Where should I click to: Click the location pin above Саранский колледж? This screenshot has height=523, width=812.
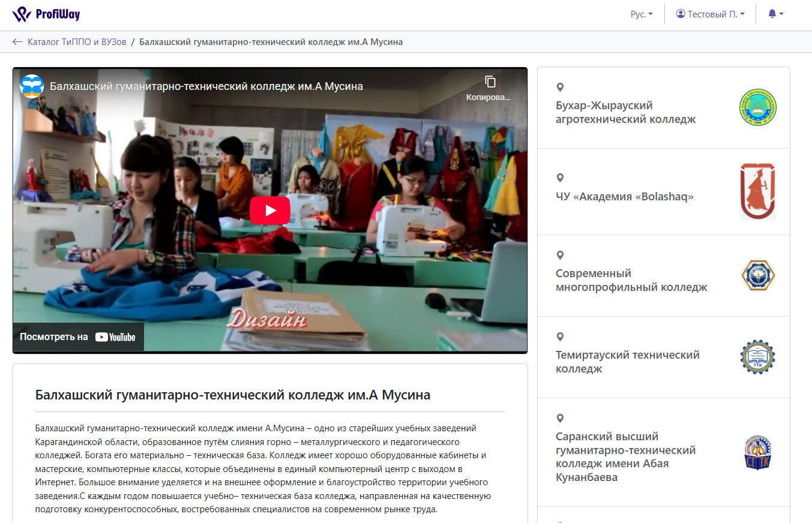560,418
